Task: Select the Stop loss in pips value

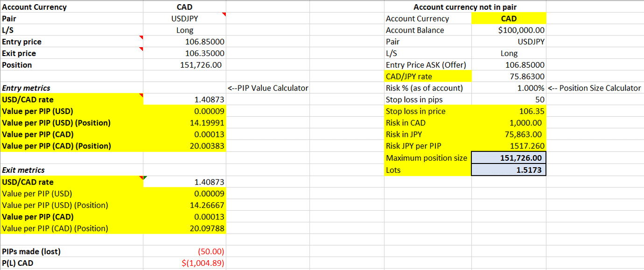Action: click(509, 99)
